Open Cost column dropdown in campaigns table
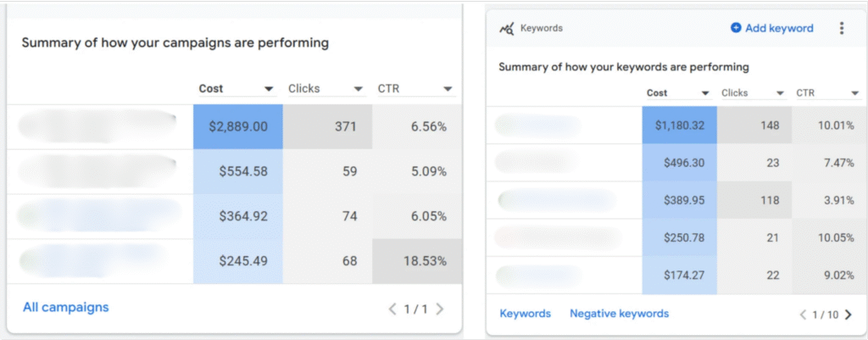This screenshot has width=868, height=340. pyautogui.click(x=269, y=89)
